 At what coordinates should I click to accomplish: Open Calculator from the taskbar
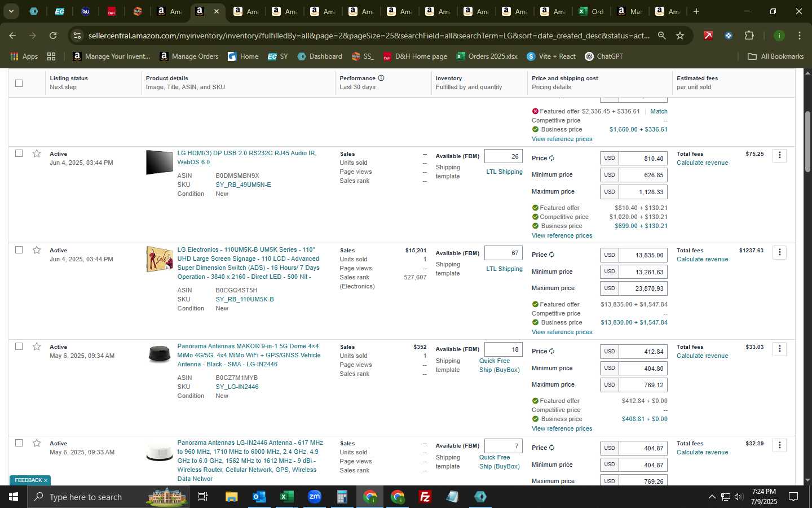tap(342, 497)
